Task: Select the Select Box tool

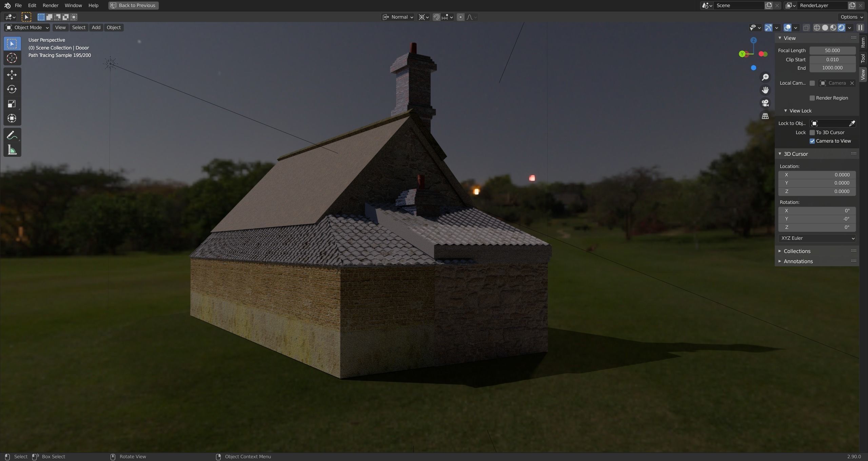Action: click(12, 44)
